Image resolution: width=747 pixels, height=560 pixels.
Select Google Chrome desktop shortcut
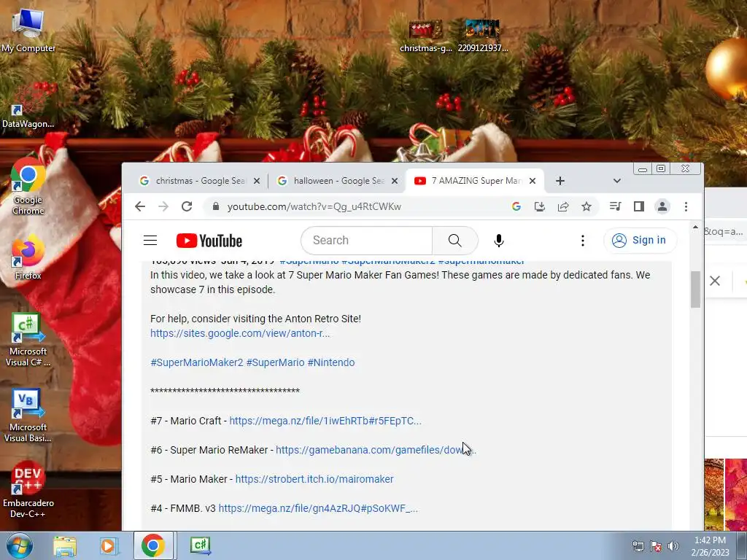coord(28,187)
